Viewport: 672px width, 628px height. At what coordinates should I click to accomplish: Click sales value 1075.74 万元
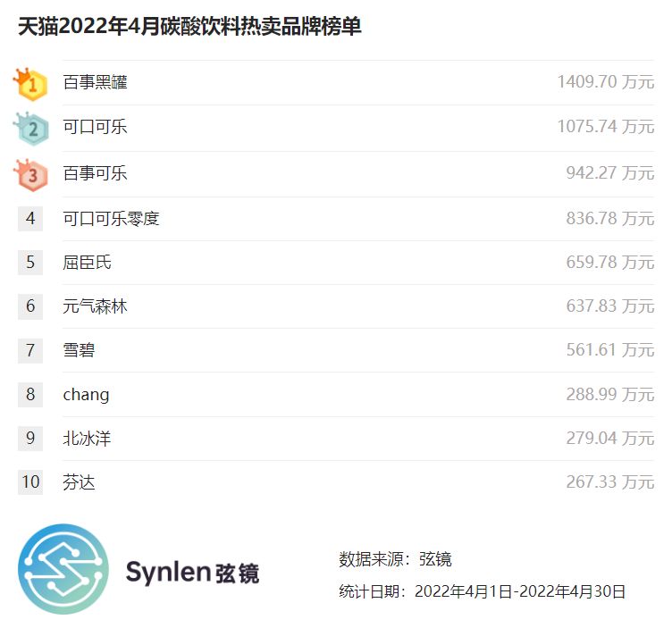606,127
